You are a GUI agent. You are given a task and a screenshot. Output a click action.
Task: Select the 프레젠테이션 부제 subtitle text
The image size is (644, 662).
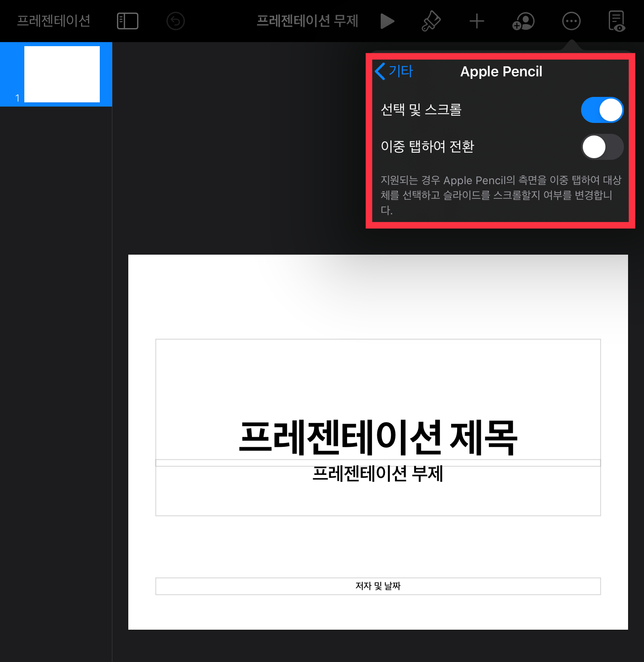click(x=378, y=474)
